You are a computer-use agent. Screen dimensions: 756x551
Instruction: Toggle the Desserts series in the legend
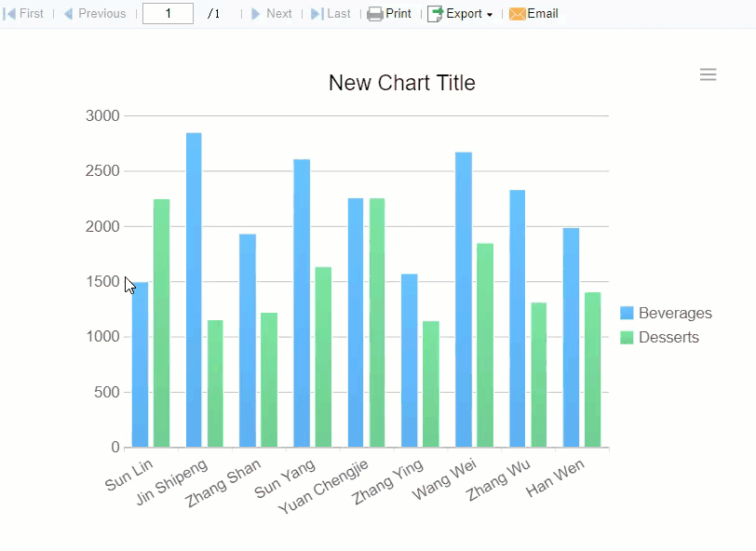(670, 337)
